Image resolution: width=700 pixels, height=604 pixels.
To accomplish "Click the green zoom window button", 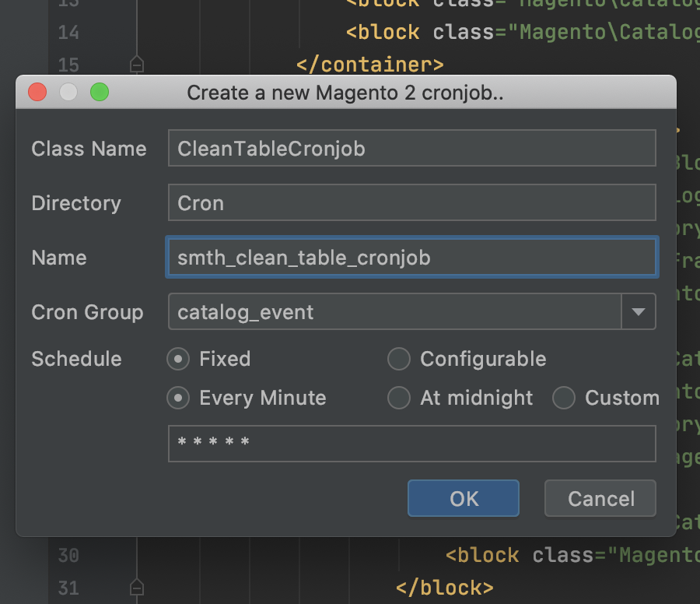I will (100, 93).
